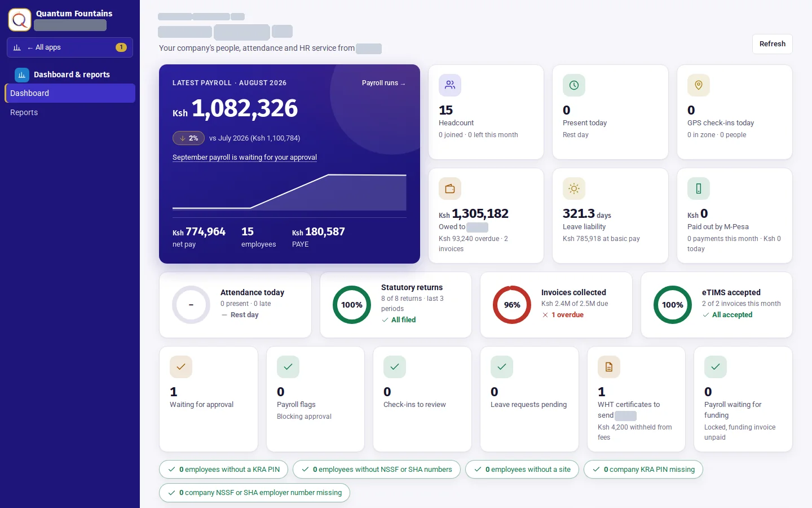812x508 pixels.
Task: Click the Check-ins to review checkmark icon
Action: (x=395, y=367)
